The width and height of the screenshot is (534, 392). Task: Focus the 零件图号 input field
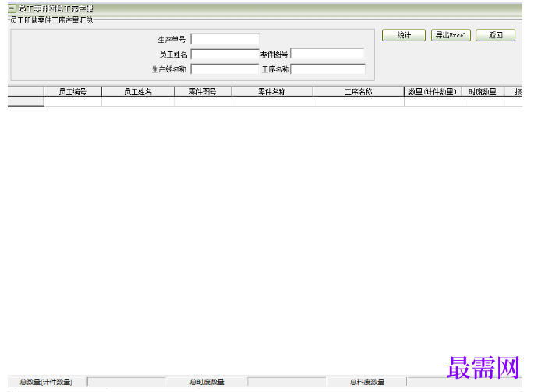click(327, 54)
